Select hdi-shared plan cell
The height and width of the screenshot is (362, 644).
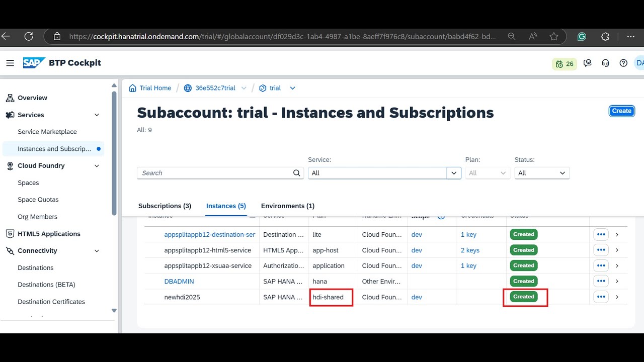pos(328,297)
